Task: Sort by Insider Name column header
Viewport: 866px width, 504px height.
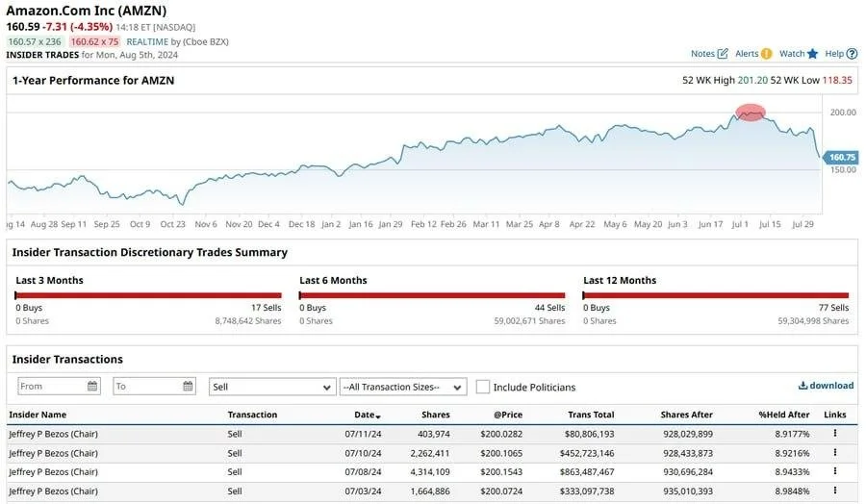Action: (38, 415)
